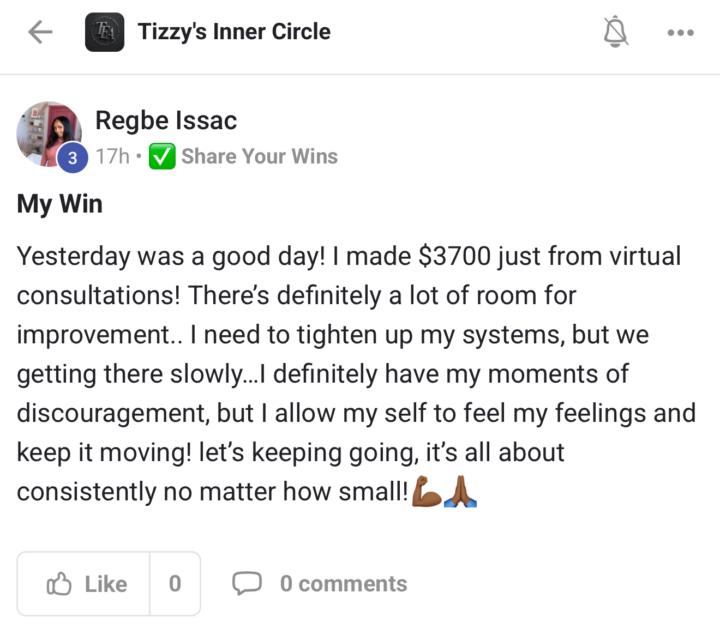
Task: Open the 0 comments section
Action: (343, 584)
